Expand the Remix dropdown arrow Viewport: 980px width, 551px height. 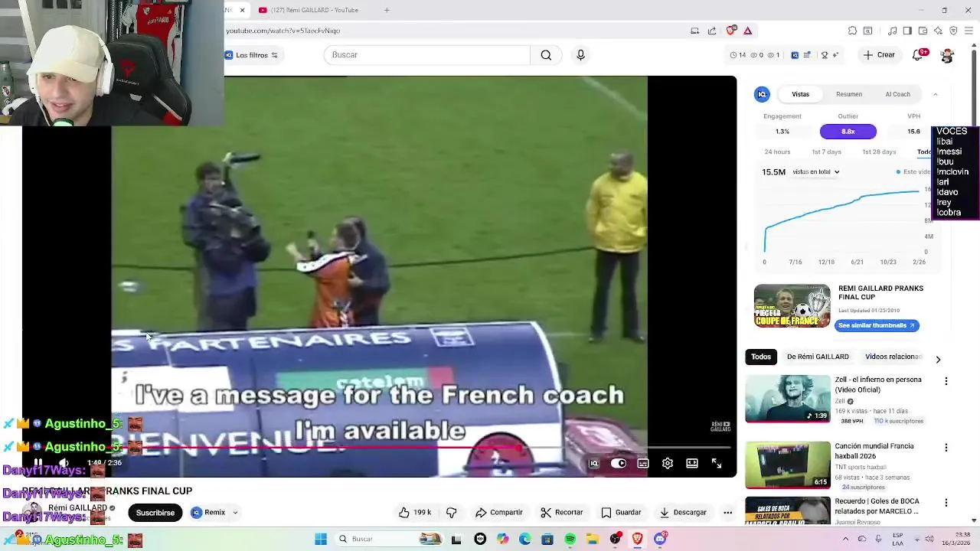[235, 513]
